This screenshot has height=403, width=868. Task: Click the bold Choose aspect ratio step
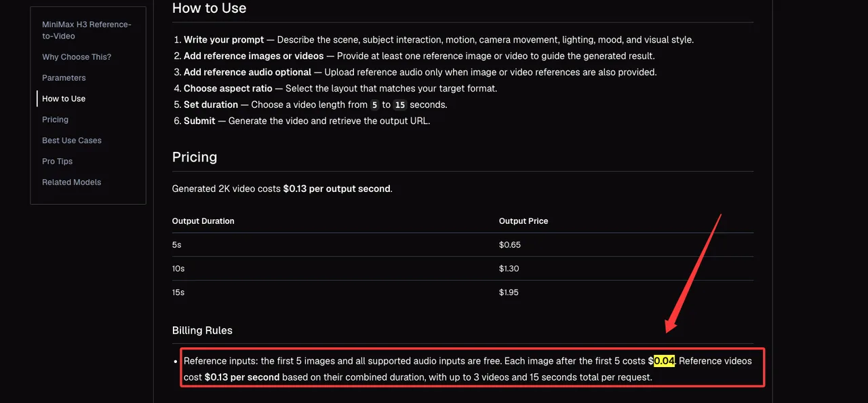coord(228,89)
